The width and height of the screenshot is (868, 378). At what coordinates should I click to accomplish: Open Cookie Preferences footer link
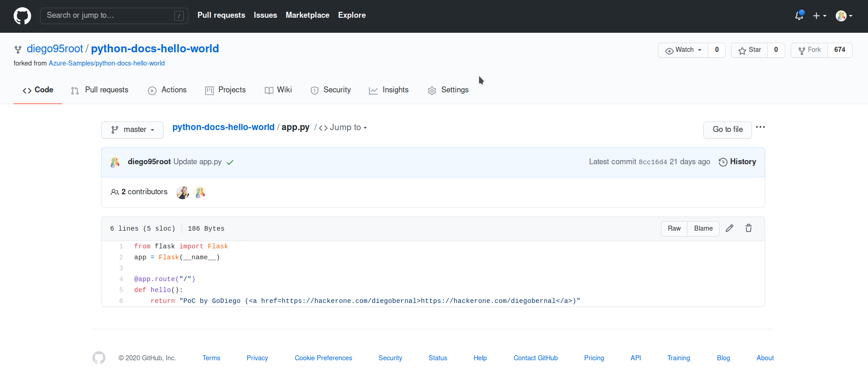[x=323, y=358]
